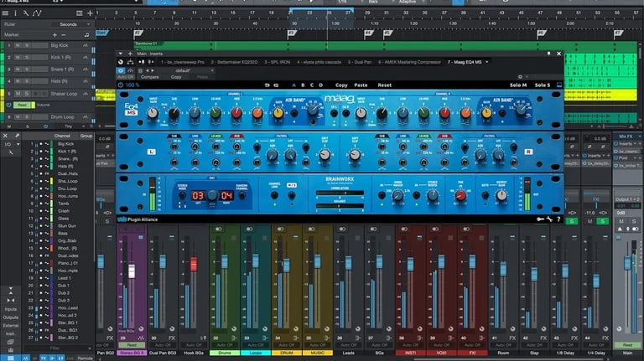Toggle the M/S mode button on the EQ
Screen dimensions: 644x361
click(292, 195)
